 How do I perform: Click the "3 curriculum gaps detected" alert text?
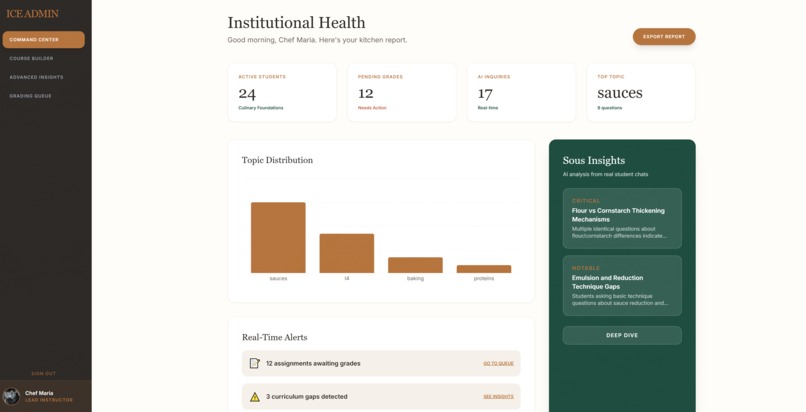[x=306, y=397]
